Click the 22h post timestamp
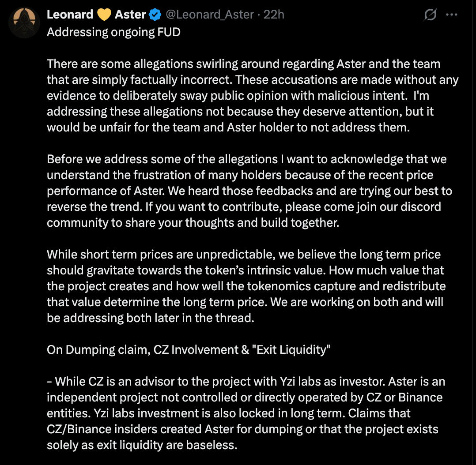 tap(274, 15)
